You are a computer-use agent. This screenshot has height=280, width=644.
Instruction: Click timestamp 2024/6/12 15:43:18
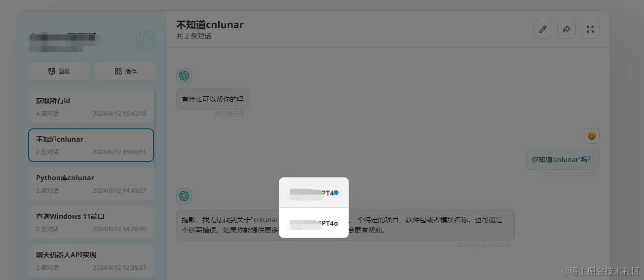click(x=119, y=114)
